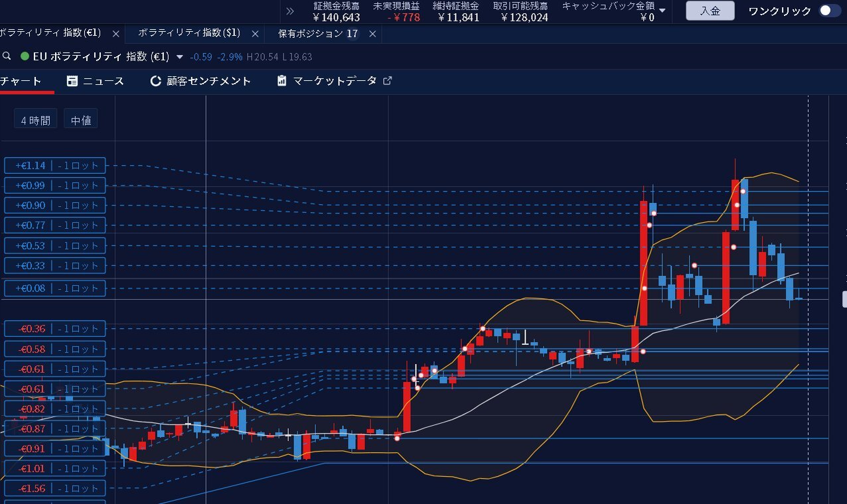Open the キャッシュバック金額 dropdown arrow
This screenshot has width=847, height=504.
(x=662, y=11)
